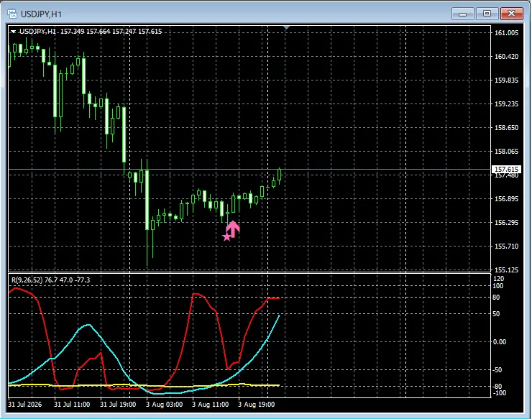Click the chart shift triangle marker
Viewport: 532px width, 419px height.
pyautogui.click(x=287, y=27)
